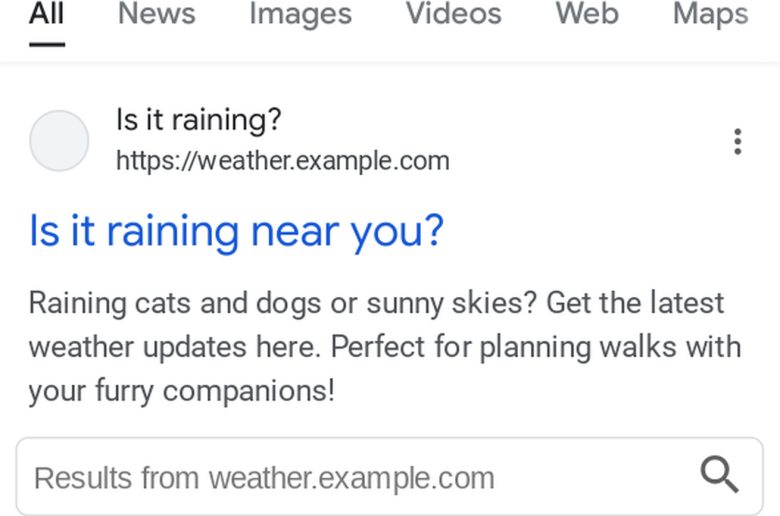780x516 pixels.
Task: Go to the Maps tab
Action: click(710, 14)
